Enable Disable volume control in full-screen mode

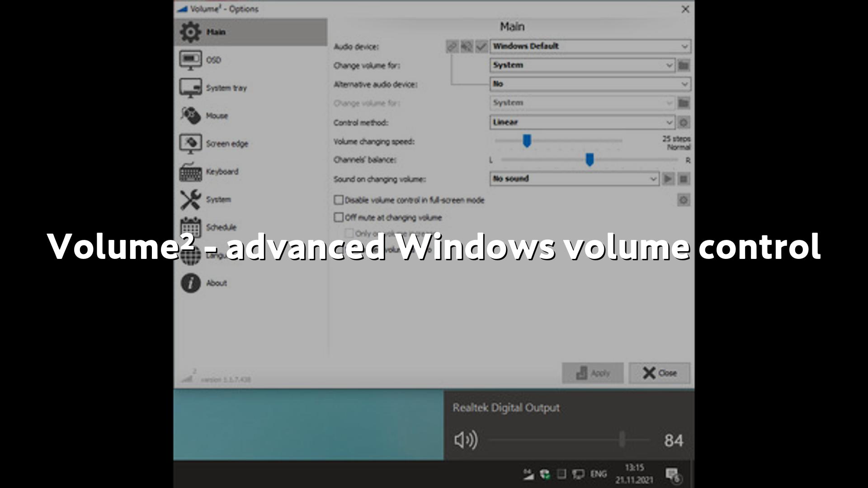(339, 200)
